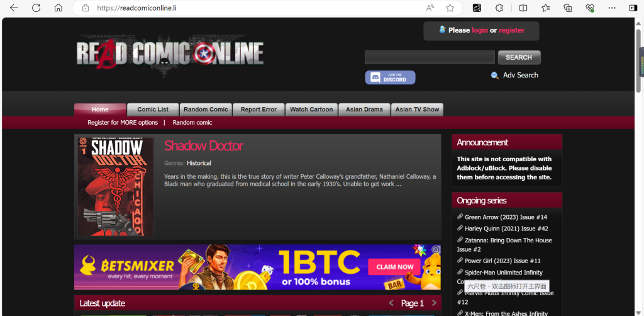Screen dimensions: 644x316
Task: Click link icon beside Power Girl (2023)
Action: (x=460, y=260)
